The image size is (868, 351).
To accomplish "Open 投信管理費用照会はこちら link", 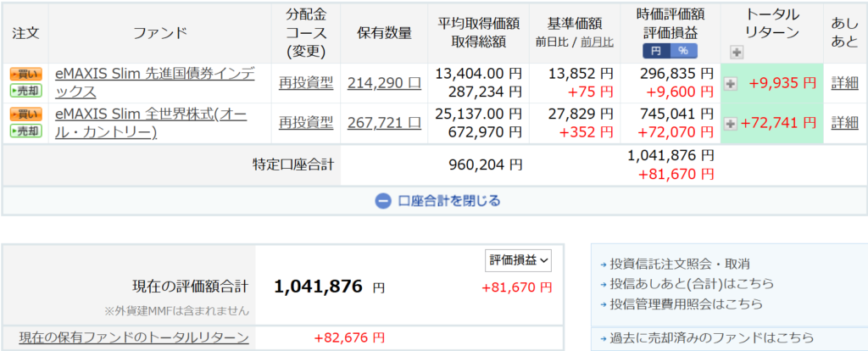I will coord(686,304).
